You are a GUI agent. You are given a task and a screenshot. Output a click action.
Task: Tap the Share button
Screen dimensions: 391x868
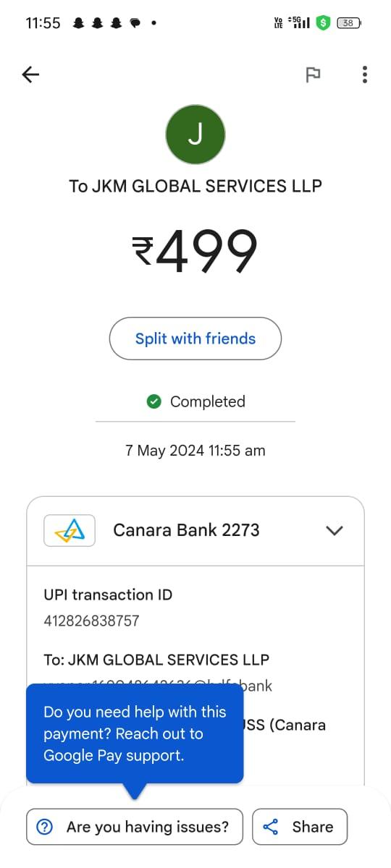pos(300,827)
